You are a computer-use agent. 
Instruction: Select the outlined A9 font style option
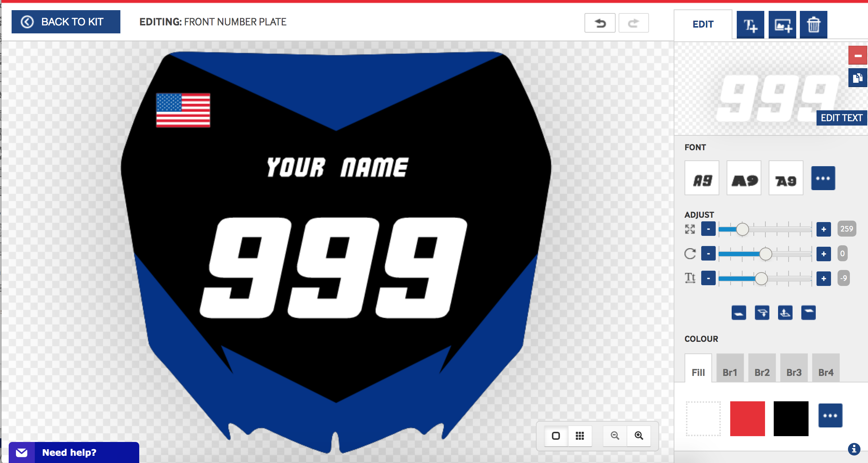point(786,178)
